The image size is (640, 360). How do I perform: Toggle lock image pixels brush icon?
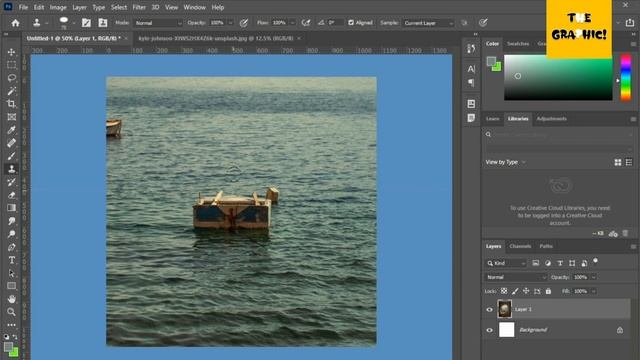(515, 291)
